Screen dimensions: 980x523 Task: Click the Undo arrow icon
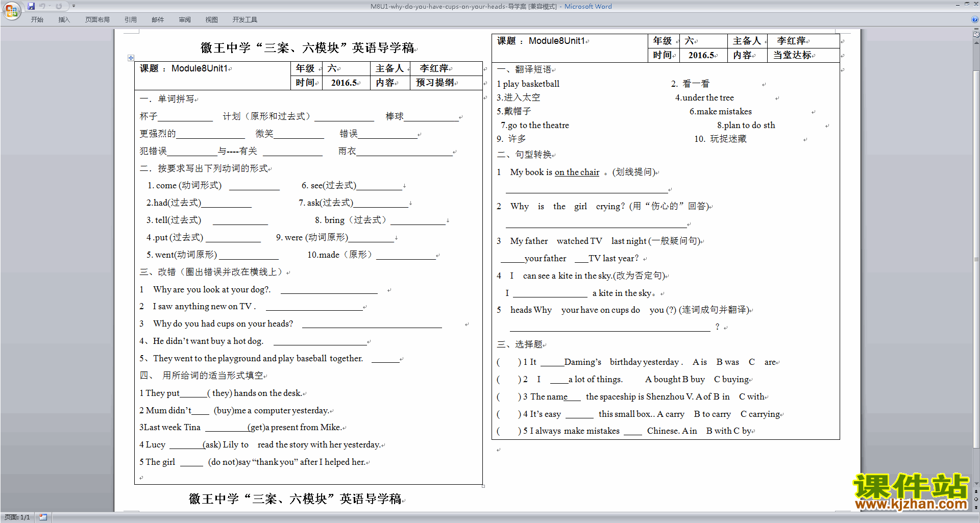(x=42, y=6)
